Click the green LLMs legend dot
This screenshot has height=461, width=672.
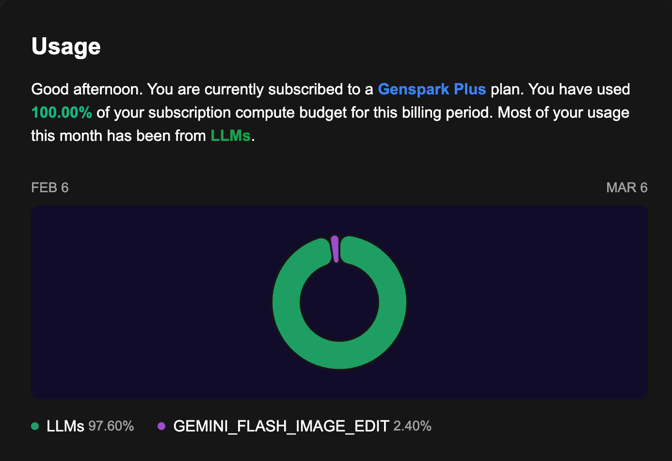(x=35, y=426)
